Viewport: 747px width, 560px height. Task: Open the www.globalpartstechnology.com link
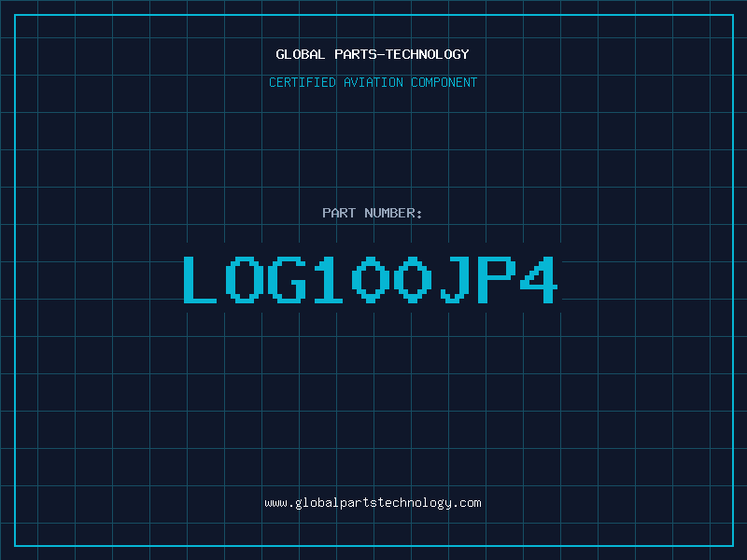[373, 503]
